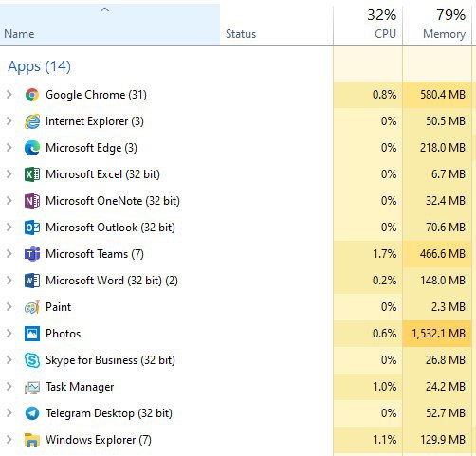
Task: Click the Photos app icon
Action: click(x=32, y=334)
